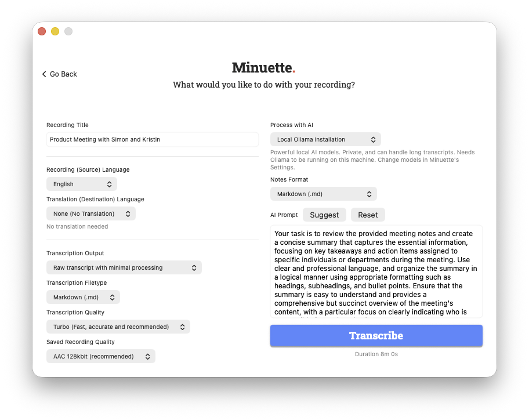This screenshot has height=420, width=529.
Task: Open the Translation Destination Language dropdown
Action: click(91, 214)
